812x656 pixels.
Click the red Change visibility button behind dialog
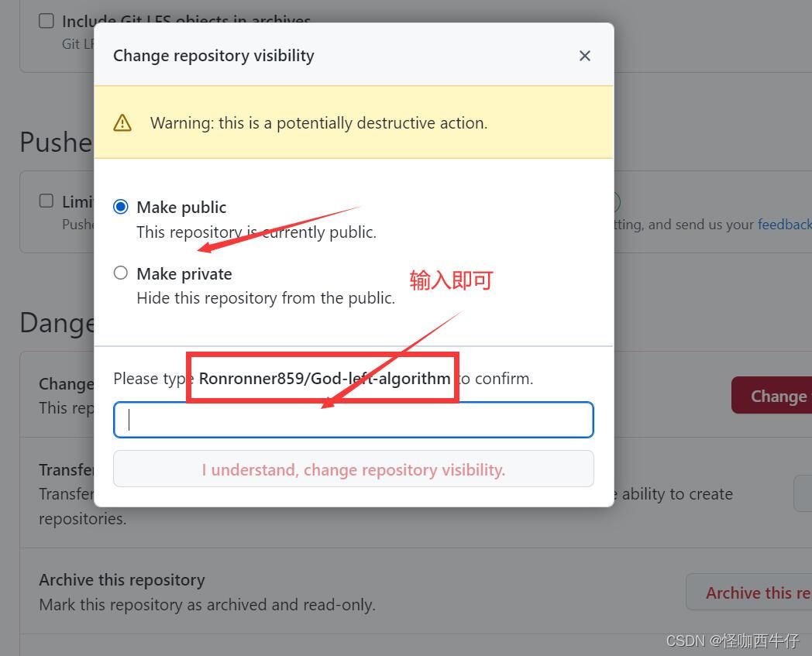tap(772, 395)
